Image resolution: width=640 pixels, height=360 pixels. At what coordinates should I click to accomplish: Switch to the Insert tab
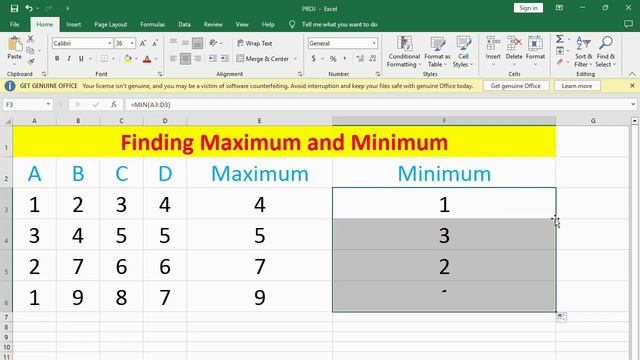[73, 24]
